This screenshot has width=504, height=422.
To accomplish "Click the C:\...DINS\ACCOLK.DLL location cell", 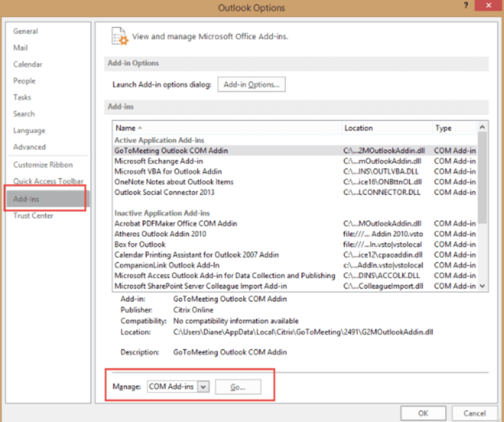I will 381,276.
